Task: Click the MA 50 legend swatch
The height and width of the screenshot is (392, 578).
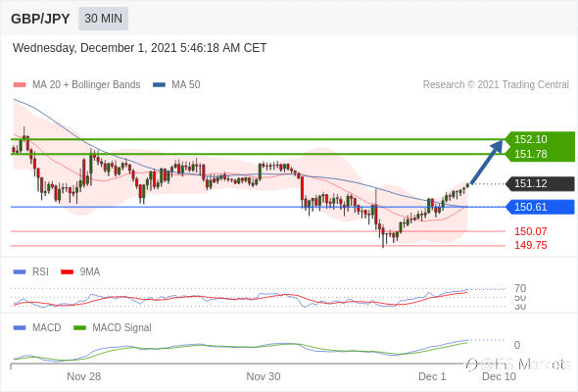Action: (x=159, y=85)
